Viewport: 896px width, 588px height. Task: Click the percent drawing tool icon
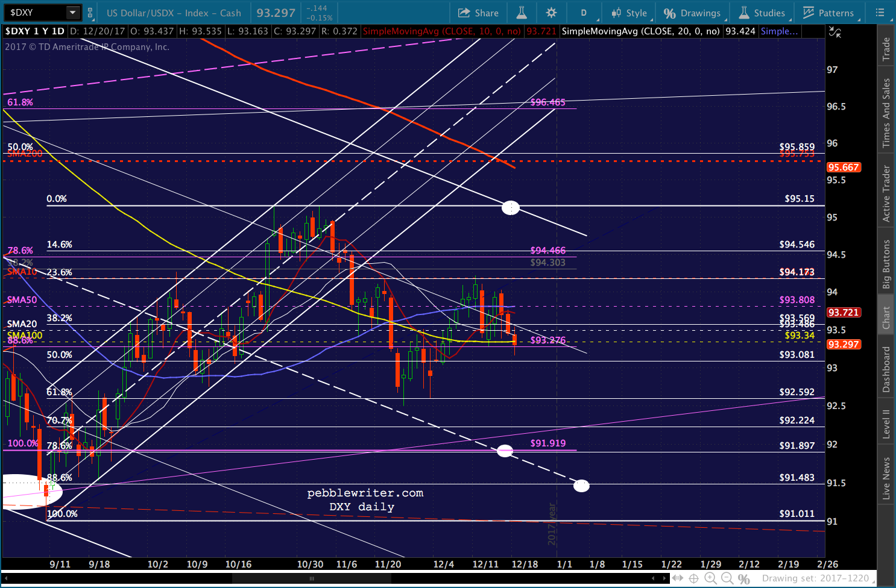tap(744, 579)
